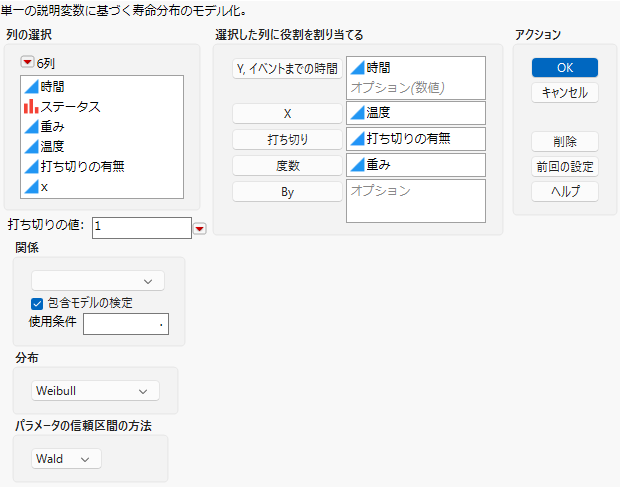Click into the 使用条件 input field

[126, 324]
